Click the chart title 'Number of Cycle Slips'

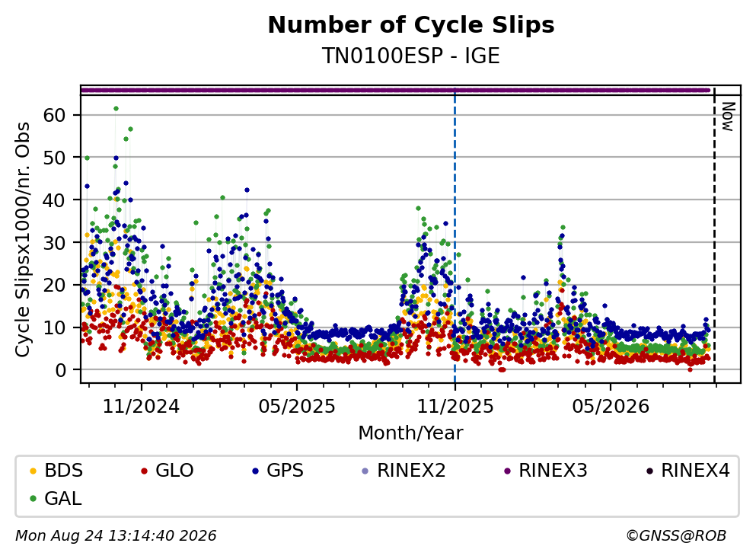pyautogui.click(x=411, y=25)
